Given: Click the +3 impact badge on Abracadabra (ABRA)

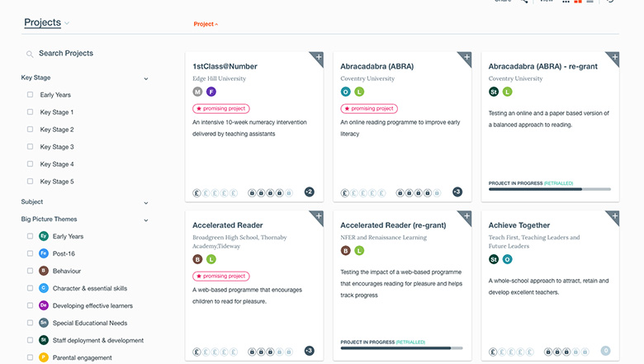Looking at the screenshot, I should point(457,191).
